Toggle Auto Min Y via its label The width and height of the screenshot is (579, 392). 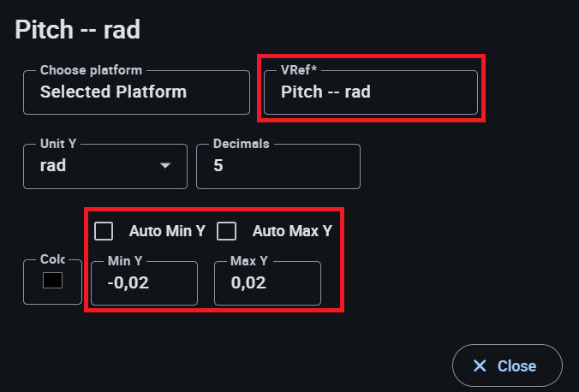click(x=166, y=231)
